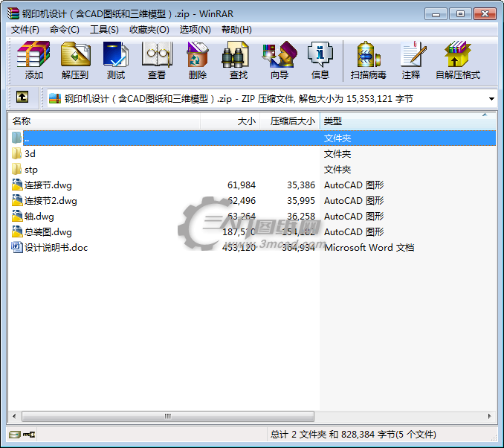The image size is (504, 448).
Task: Select the 连接节2.dwg file name
Action: 51,201
